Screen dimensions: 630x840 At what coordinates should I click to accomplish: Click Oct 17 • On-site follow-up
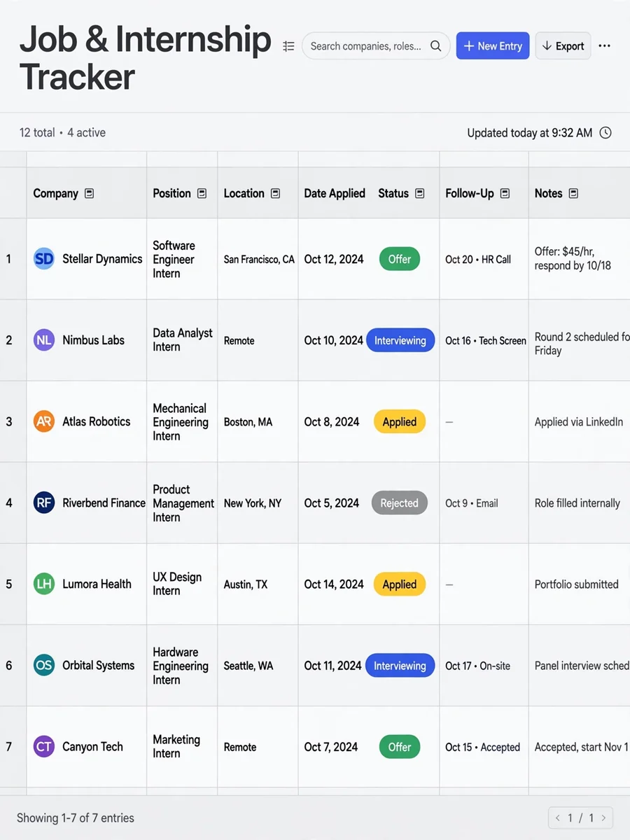pos(478,665)
